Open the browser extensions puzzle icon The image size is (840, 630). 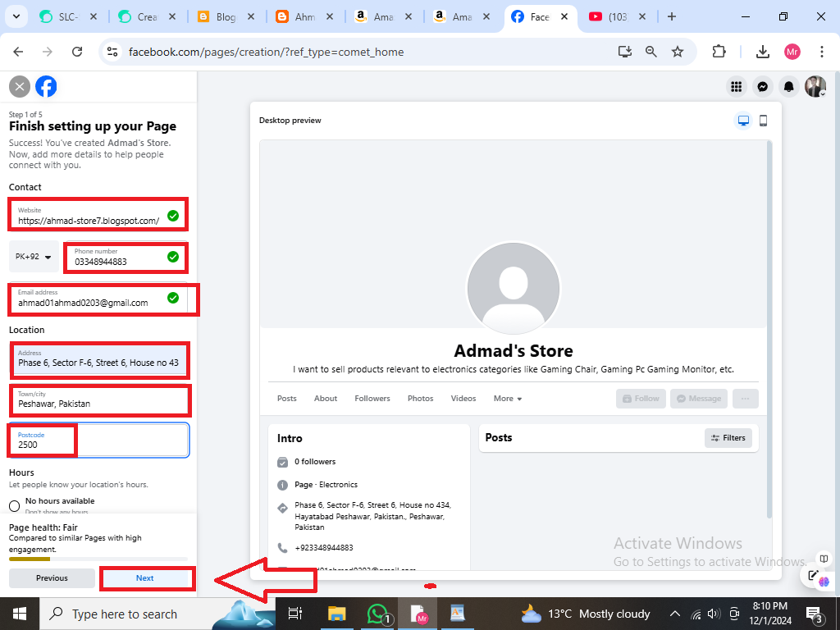[x=719, y=52]
